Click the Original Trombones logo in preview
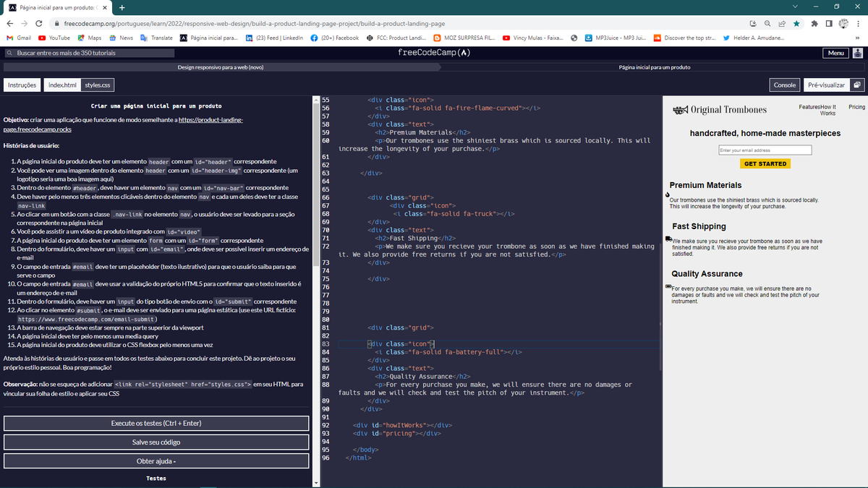The height and width of the screenshot is (488, 868). [719, 110]
